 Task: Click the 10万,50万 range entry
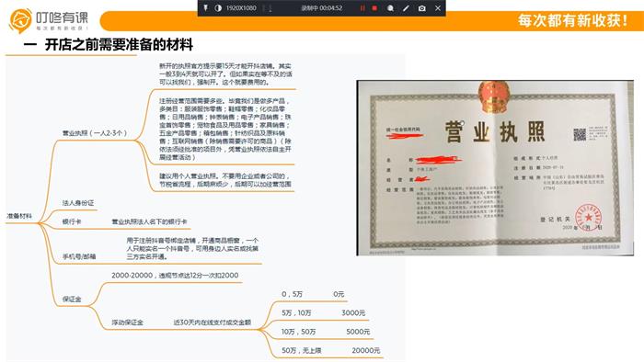299,332
